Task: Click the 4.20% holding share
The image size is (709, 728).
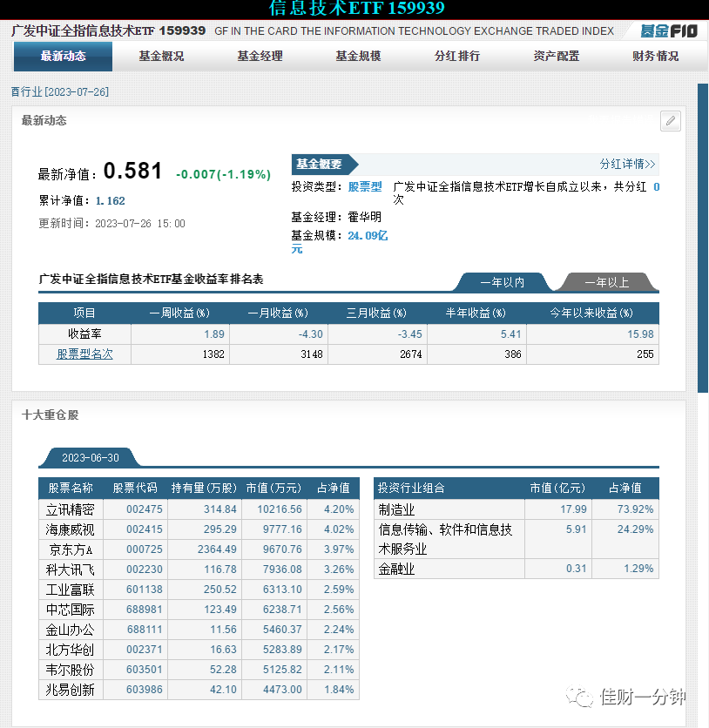Action: click(339, 509)
